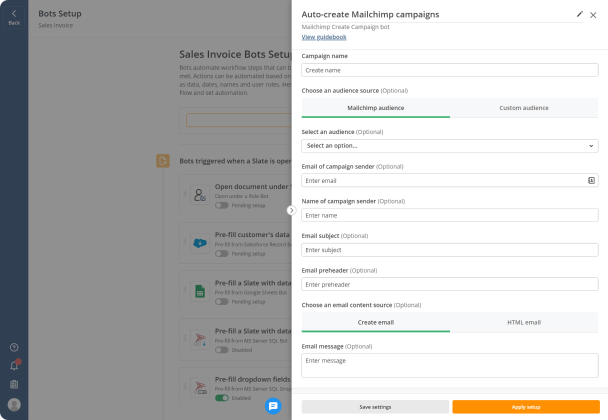
Task: Open user profile avatar
Action: click(14, 404)
